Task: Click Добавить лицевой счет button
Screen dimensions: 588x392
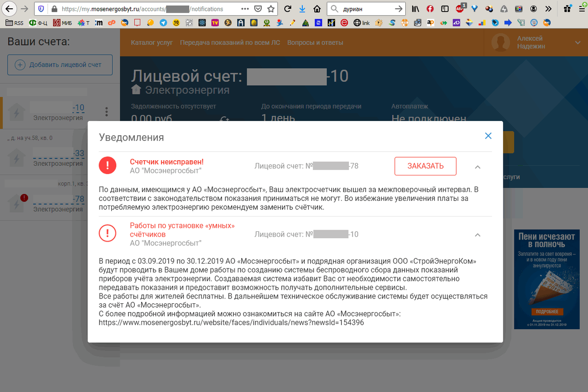Action: pos(60,65)
